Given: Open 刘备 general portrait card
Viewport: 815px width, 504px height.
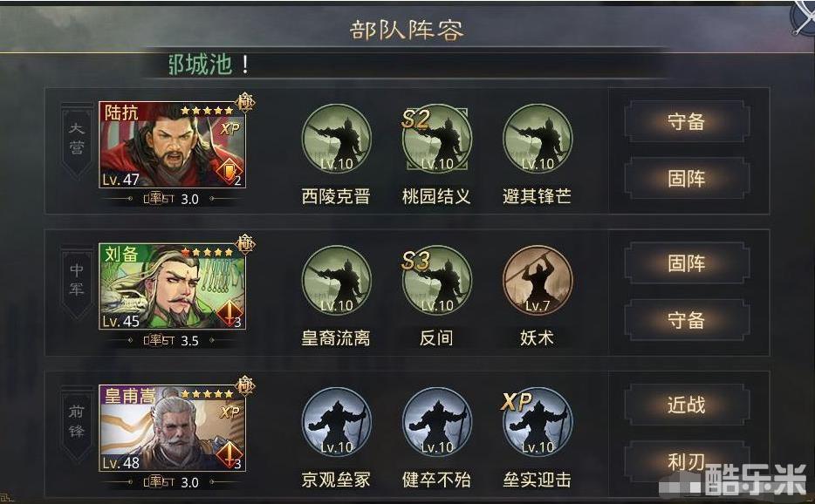Looking at the screenshot, I should click(172, 286).
